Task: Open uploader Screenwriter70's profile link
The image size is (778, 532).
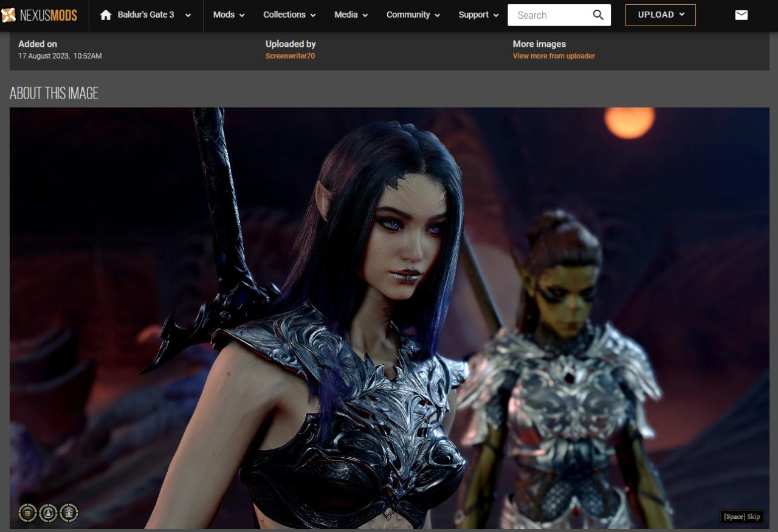Action: (290, 56)
